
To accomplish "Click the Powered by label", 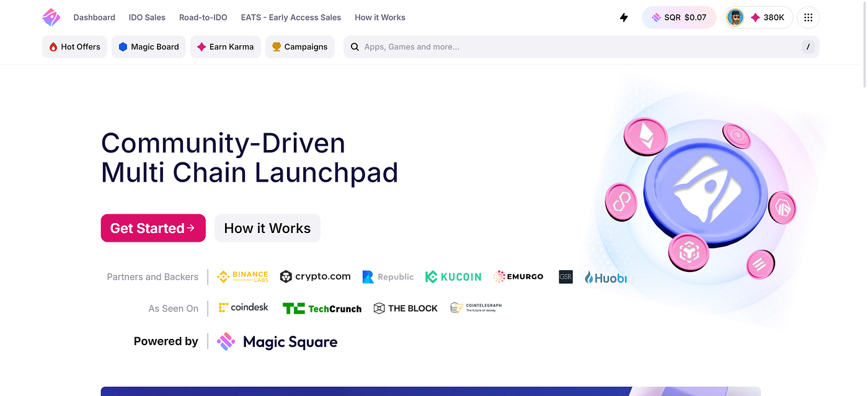I will point(166,341).
